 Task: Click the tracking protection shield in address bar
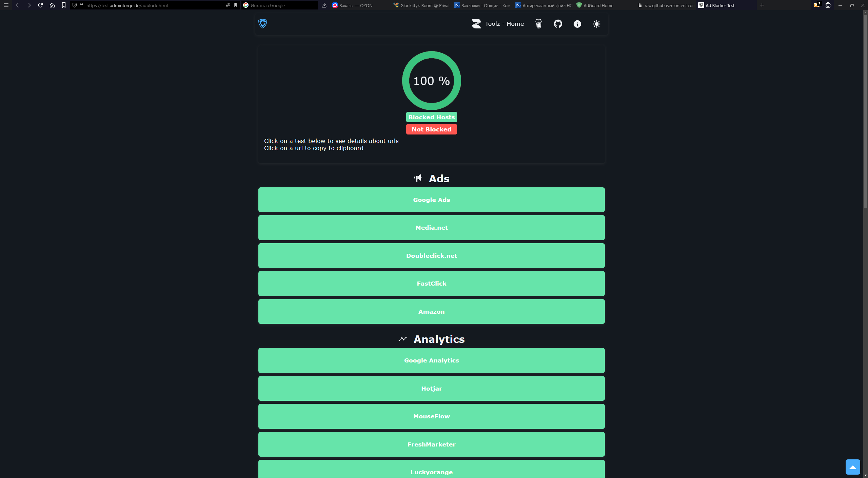pyautogui.click(x=75, y=5)
